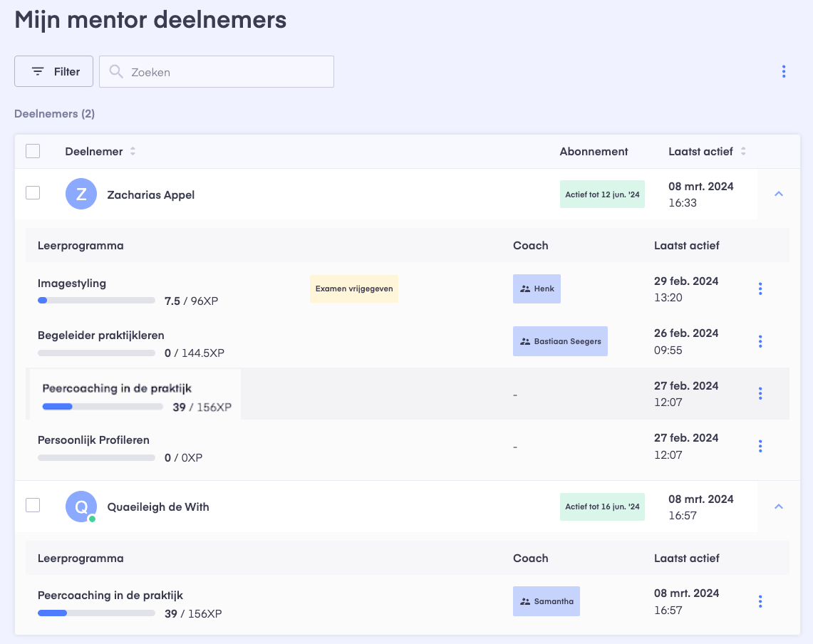Open three-dot menu for Zacharias' Peercoaching row

point(760,393)
